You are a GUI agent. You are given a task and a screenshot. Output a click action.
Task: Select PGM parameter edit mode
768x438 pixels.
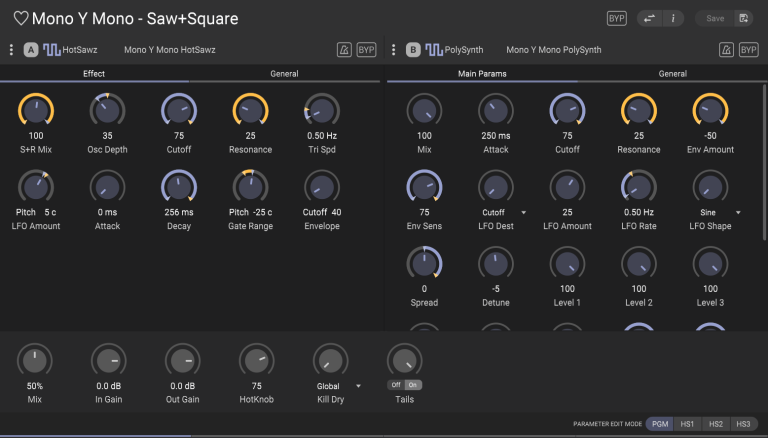pyautogui.click(x=660, y=424)
